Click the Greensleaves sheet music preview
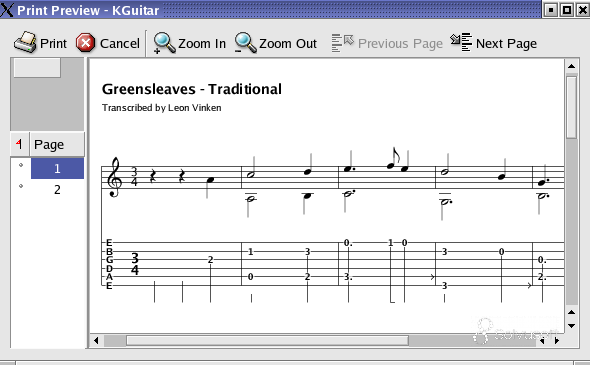 point(327,196)
